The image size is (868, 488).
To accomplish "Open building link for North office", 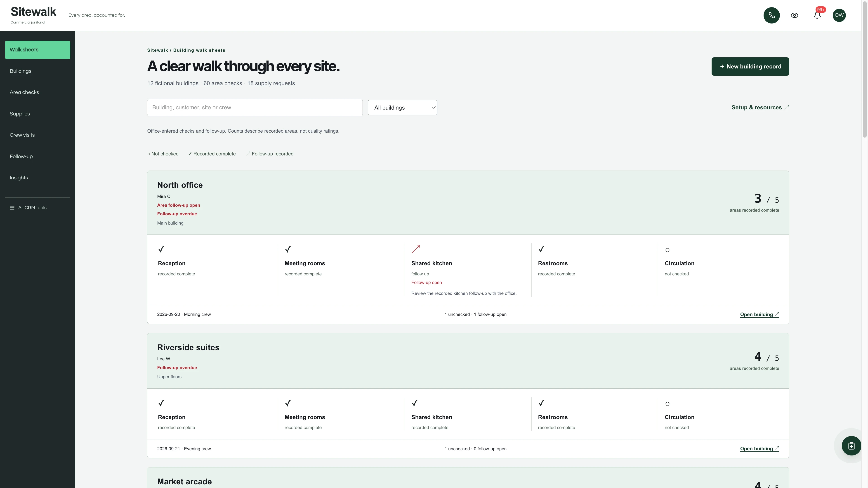I will pyautogui.click(x=759, y=314).
